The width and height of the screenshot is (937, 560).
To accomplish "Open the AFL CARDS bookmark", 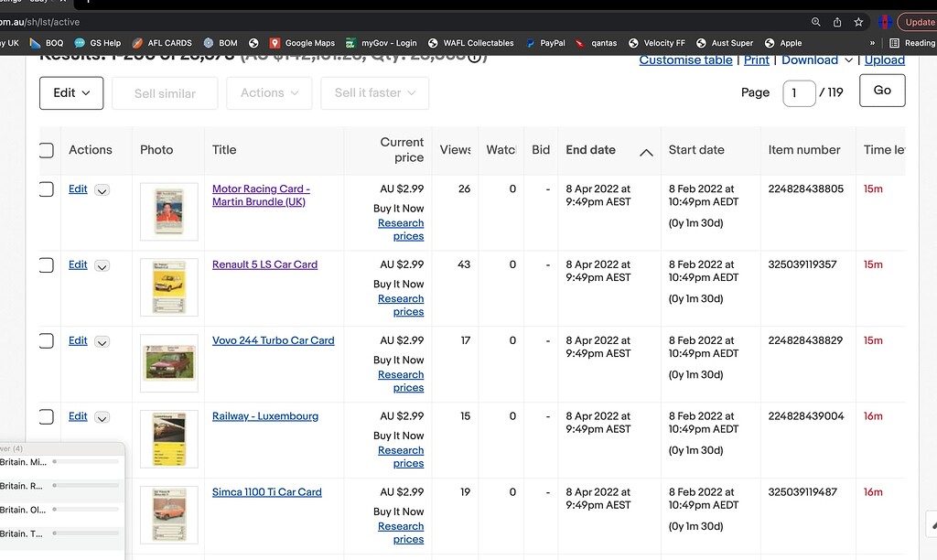I will pos(162,43).
